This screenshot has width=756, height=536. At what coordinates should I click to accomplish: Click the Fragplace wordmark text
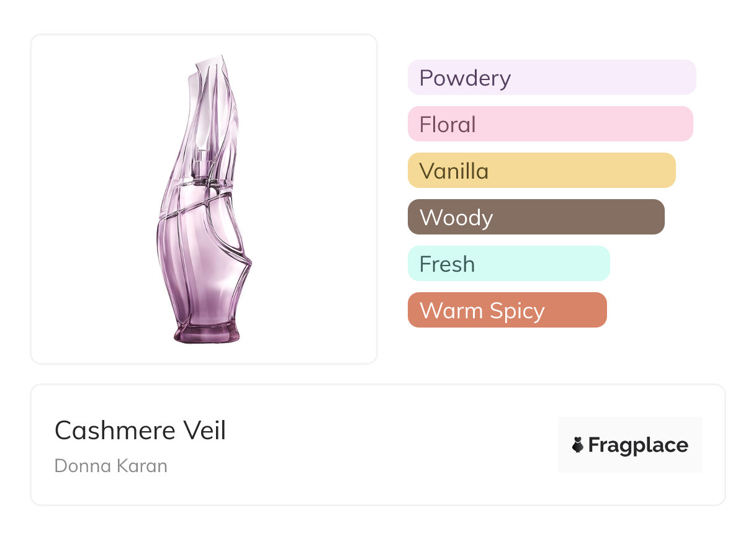638,445
